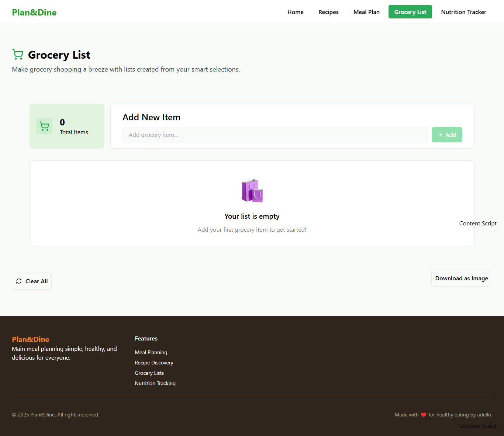The image size is (504, 436).
Task: Click the Add grocery item input field
Action: 275,135
